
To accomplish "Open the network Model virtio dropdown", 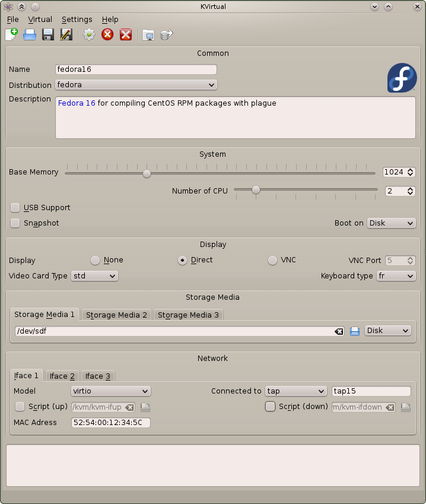I will tap(110, 391).
